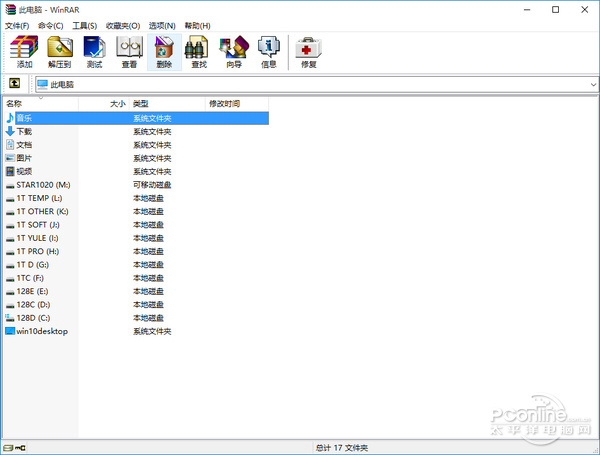The height and width of the screenshot is (455, 600).
Task: Click the 视频 video icon
Action: click(x=10, y=171)
